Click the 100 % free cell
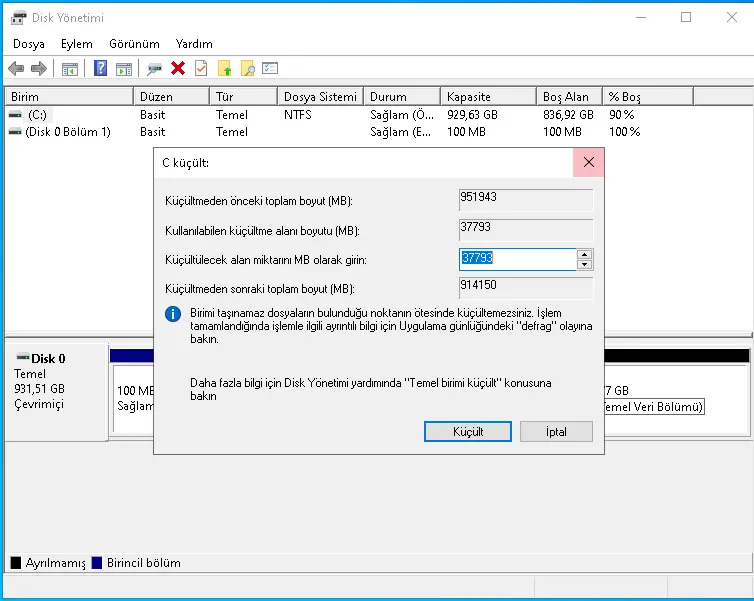 click(x=625, y=132)
